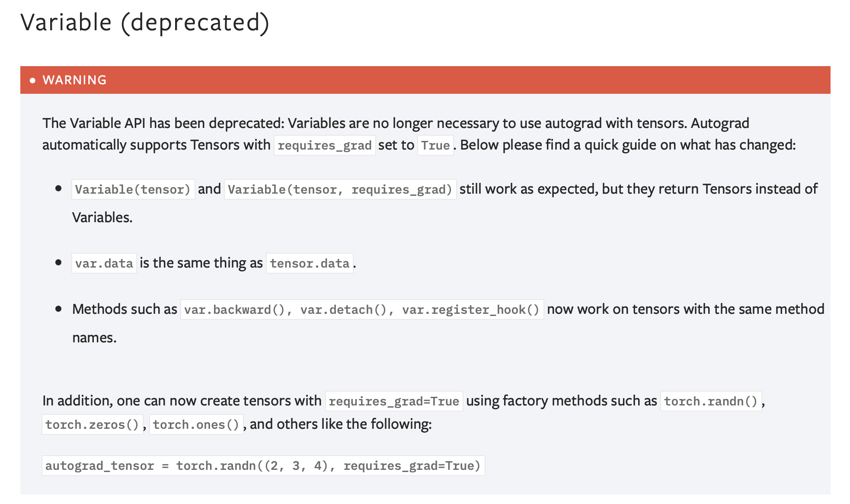Select the Variable(tensor) code snippet

pyautogui.click(x=133, y=190)
